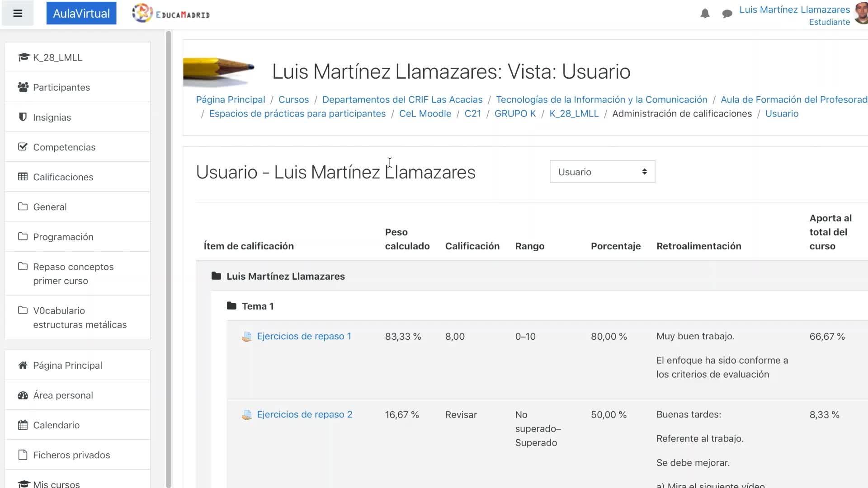Viewport: 868px width, 488px height.
Task: Open the notifications bell icon
Action: [705, 14]
